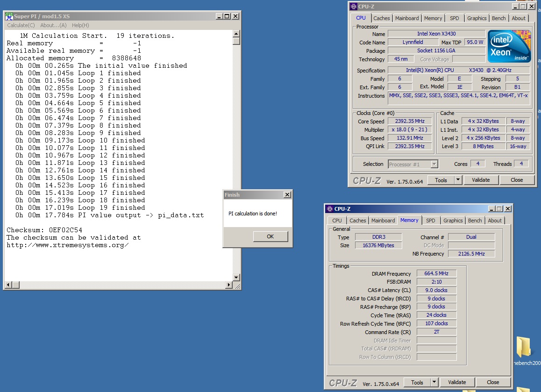Click the DRAM Frequency 664.5 MHz value
Image resolution: width=541 pixels, height=392 pixels.
436,273
